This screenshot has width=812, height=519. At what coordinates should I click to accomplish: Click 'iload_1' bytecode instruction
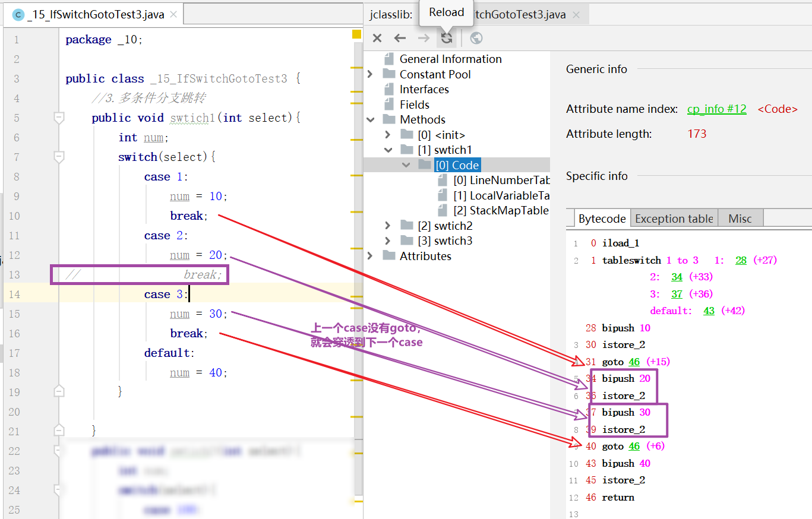click(x=621, y=243)
